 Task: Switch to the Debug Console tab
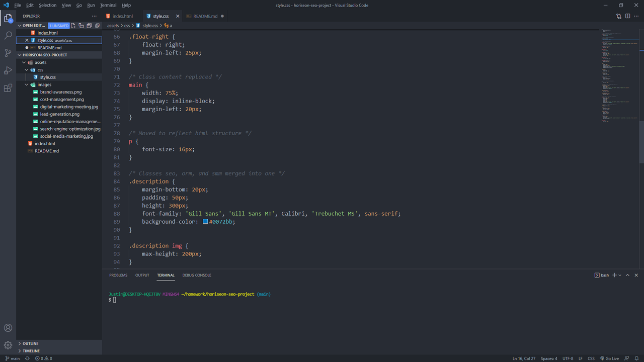pos(197,275)
